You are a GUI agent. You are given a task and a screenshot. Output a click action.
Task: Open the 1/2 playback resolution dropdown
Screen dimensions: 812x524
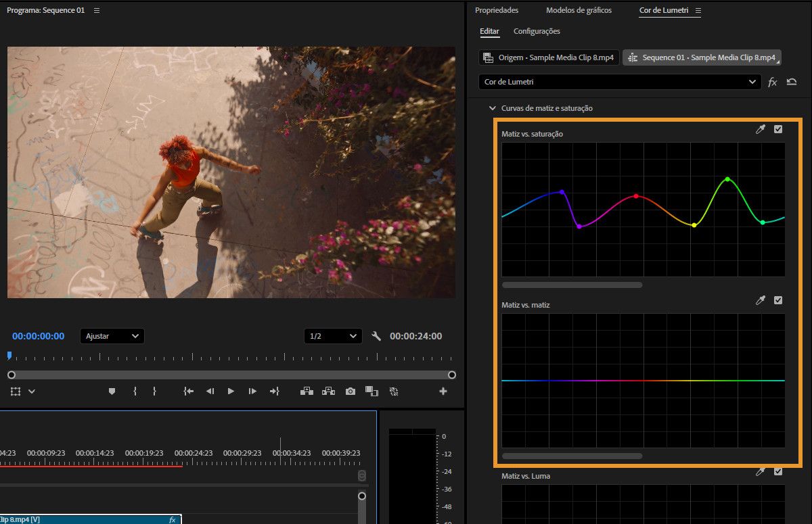[333, 336]
